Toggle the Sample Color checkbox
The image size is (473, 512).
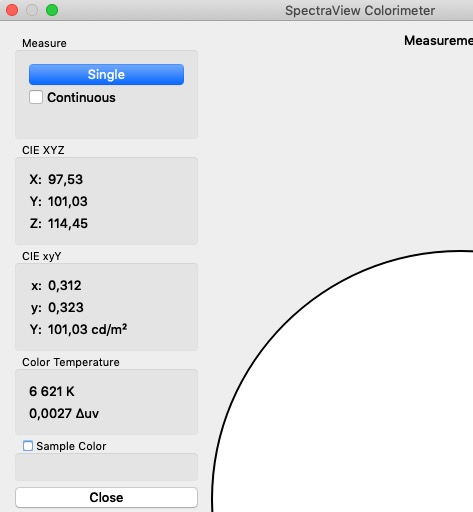tap(28, 446)
